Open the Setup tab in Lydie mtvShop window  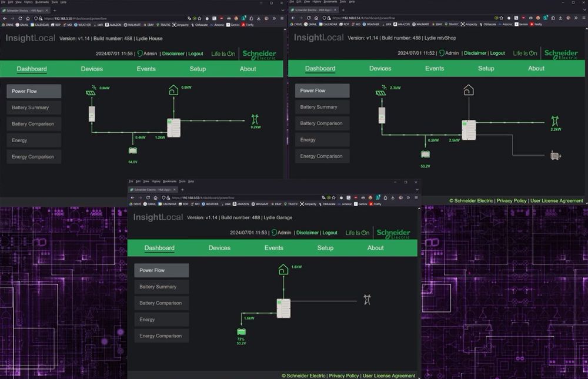[x=486, y=68]
